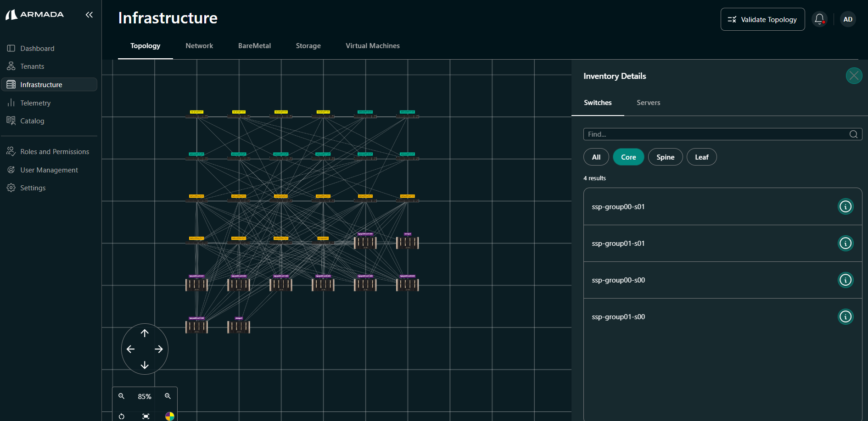Select the Tenants icon in the sidebar
Viewport: 868px width, 421px height.
click(11, 66)
